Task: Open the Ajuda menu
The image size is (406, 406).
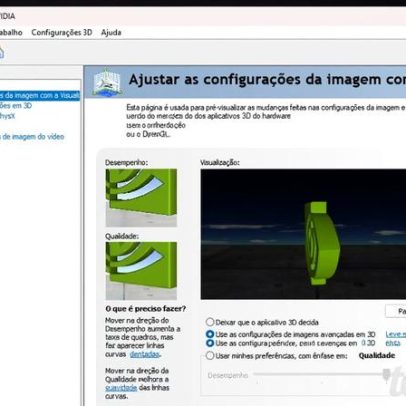Action: [x=111, y=32]
